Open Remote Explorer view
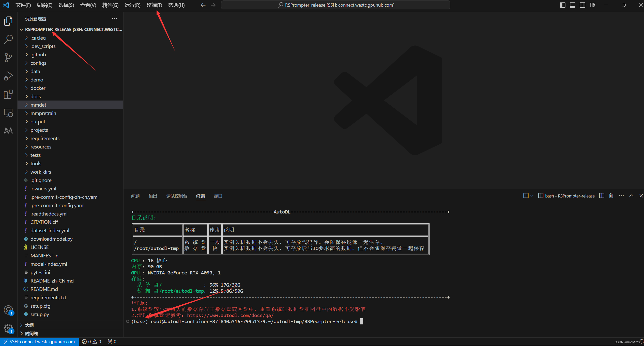Screen dimensions: 644x346 [x=8, y=113]
